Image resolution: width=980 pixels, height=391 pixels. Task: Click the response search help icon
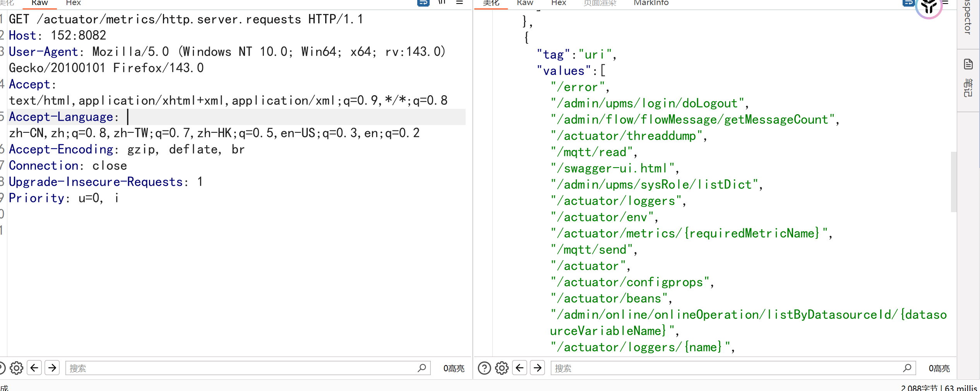click(x=484, y=368)
